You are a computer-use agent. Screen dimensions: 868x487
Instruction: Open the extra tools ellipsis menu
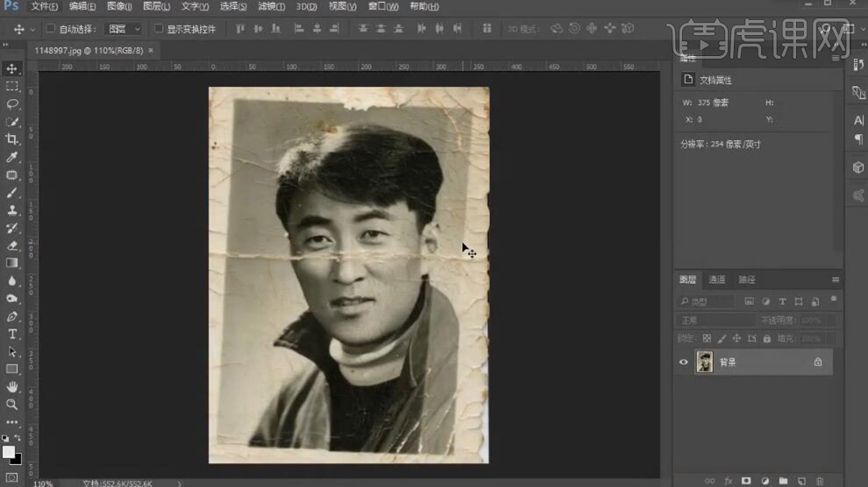click(x=11, y=422)
